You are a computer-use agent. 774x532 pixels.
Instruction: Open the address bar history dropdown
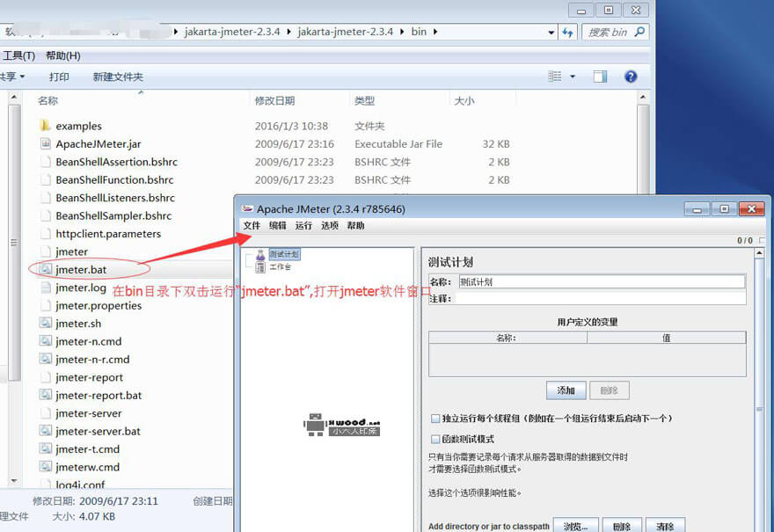click(551, 33)
